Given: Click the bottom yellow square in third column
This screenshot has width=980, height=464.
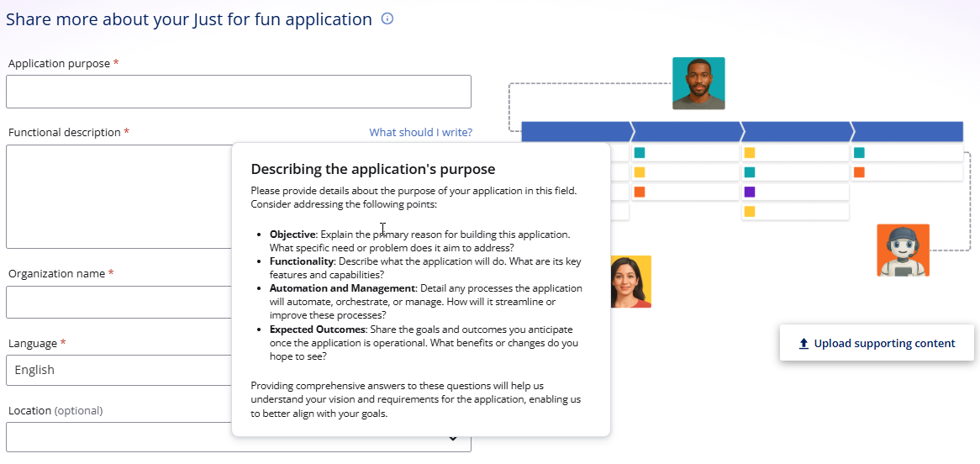Looking at the screenshot, I should click(750, 211).
